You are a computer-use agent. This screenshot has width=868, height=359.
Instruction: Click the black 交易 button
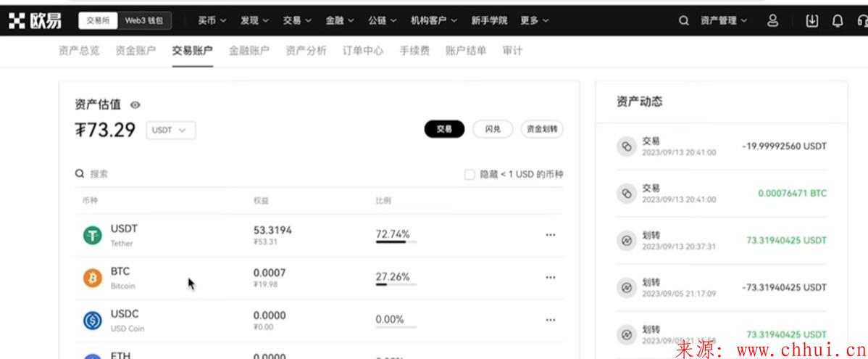(444, 129)
